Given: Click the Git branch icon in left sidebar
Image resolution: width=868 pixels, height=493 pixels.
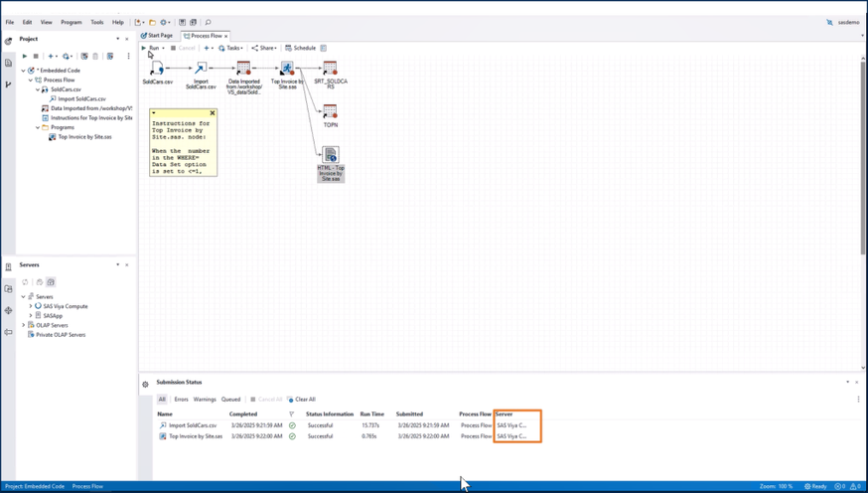Looking at the screenshot, I should coord(8,84).
